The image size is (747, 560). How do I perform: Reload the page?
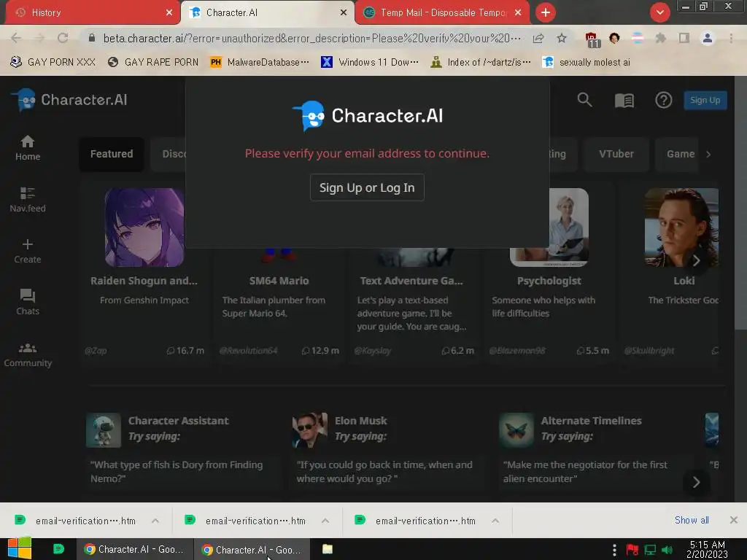(63, 38)
